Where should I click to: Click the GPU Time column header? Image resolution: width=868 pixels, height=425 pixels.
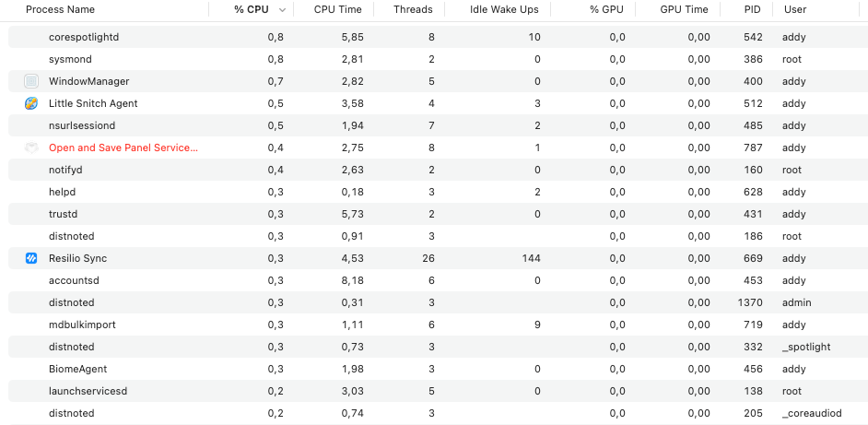685,9
